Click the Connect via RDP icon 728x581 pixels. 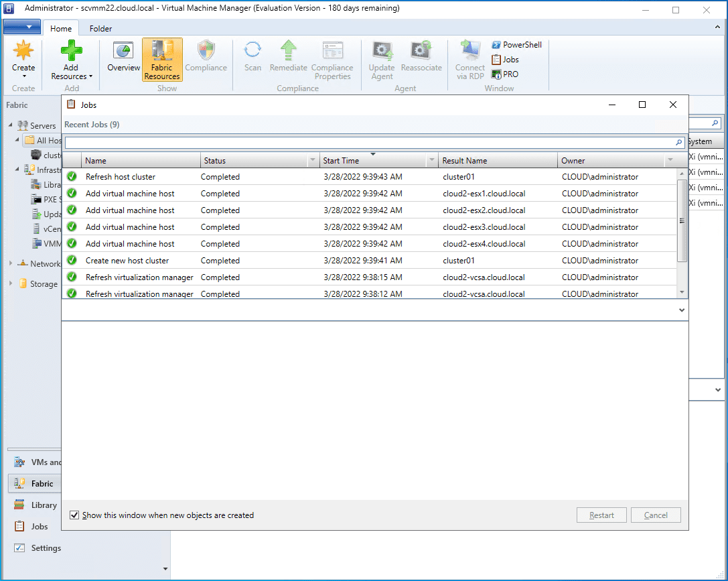470,50
